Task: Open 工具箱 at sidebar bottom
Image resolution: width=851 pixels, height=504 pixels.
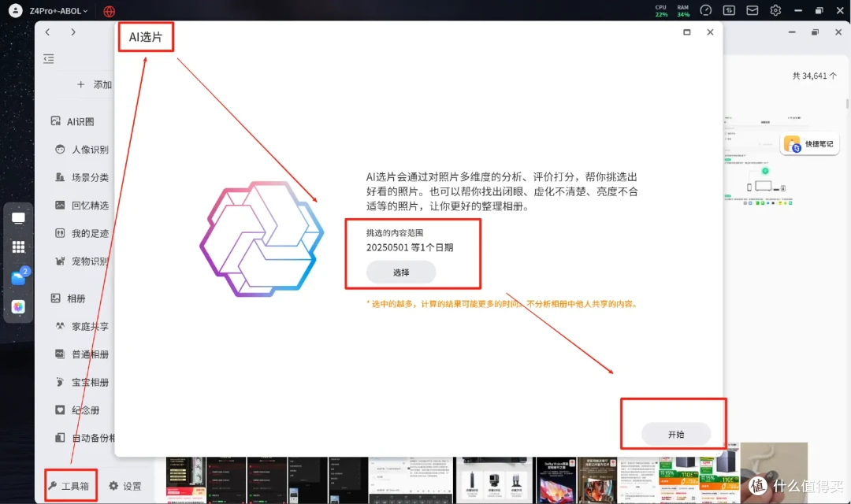Action: click(69, 486)
